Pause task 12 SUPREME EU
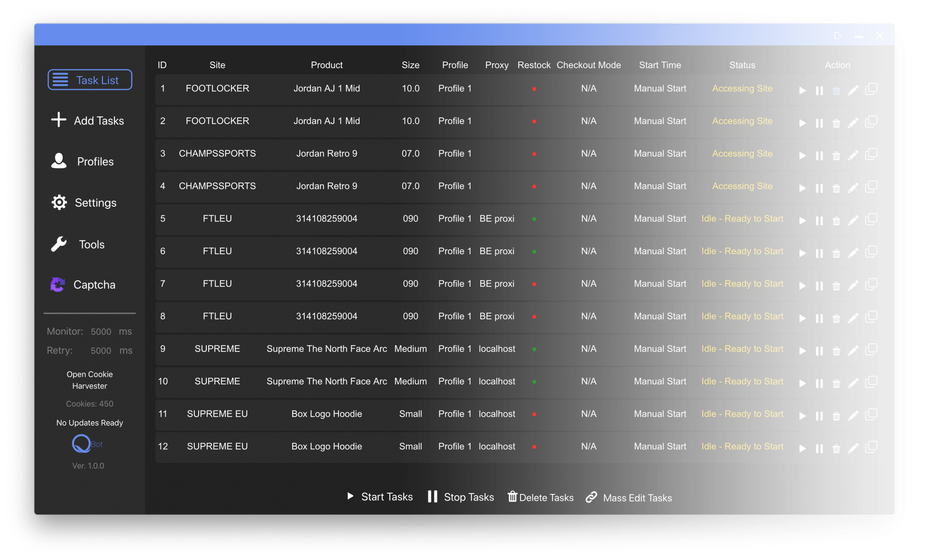The width and height of the screenshot is (929, 560). [819, 449]
